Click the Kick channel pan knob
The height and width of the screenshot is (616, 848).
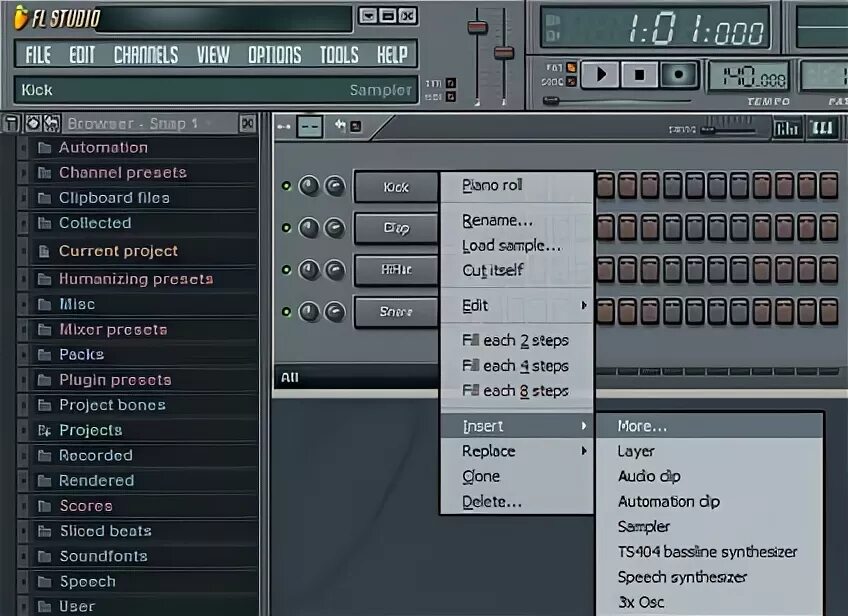pyautogui.click(x=309, y=186)
